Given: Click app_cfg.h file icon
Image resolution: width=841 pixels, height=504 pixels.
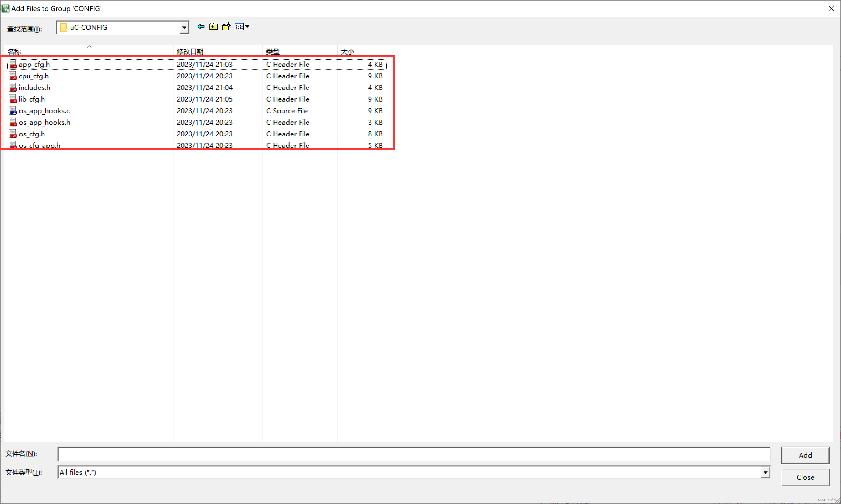Looking at the screenshot, I should pos(13,64).
